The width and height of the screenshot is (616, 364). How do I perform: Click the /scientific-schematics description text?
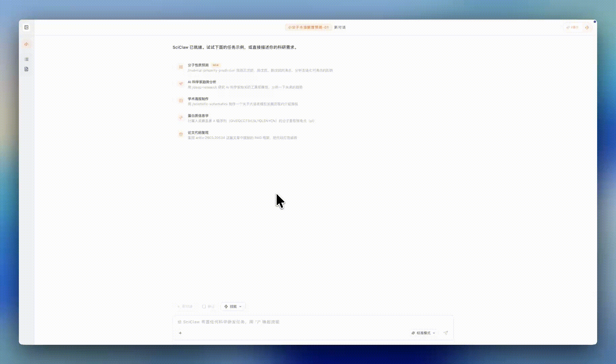pyautogui.click(x=243, y=104)
